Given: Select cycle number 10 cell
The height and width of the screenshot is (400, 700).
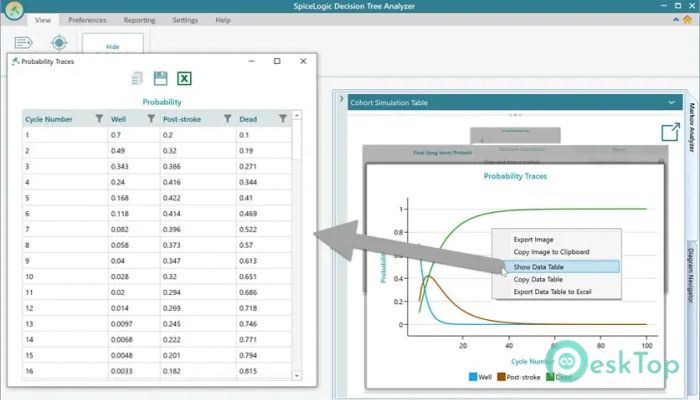Looking at the screenshot, I should [x=29, y=276].
